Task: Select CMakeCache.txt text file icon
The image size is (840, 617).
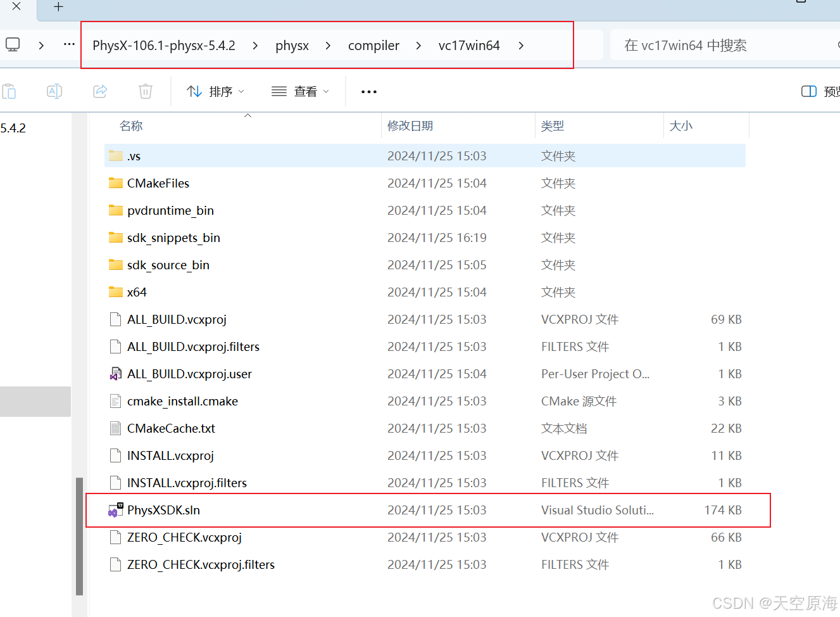Action: [x=115, y=428]
